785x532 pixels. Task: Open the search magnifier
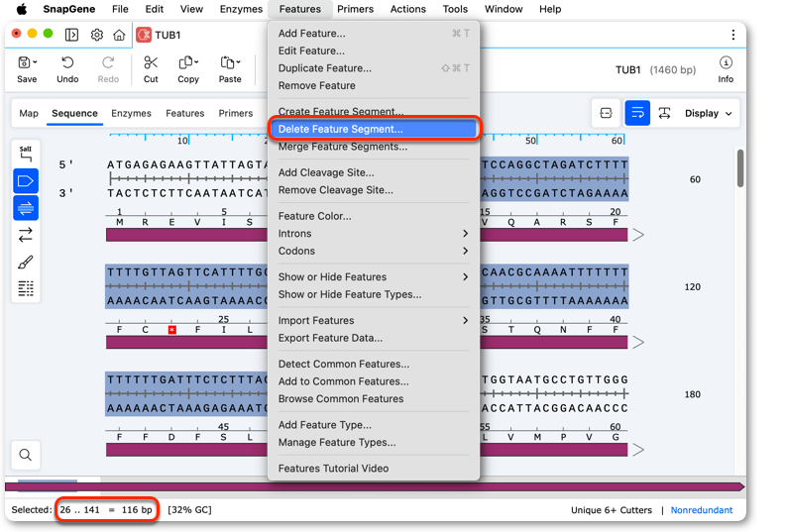pos(26,455)
